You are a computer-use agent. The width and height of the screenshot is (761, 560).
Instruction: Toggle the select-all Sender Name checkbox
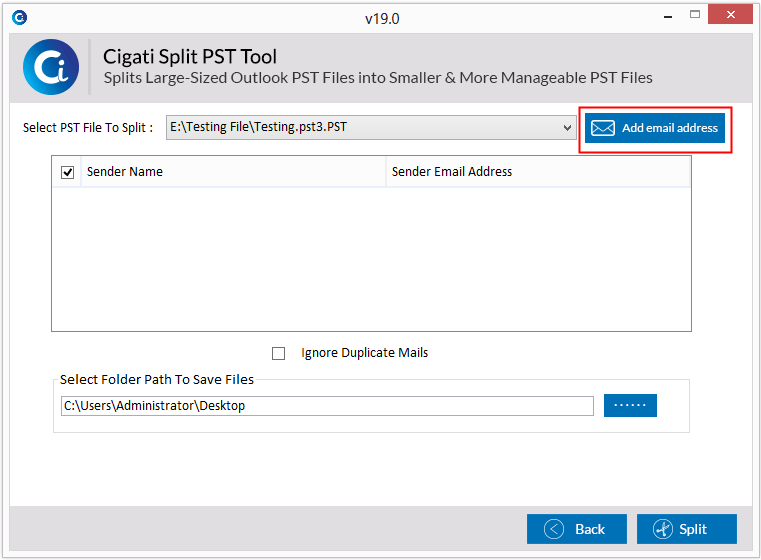pyautogui.click(x=67, y=172)
